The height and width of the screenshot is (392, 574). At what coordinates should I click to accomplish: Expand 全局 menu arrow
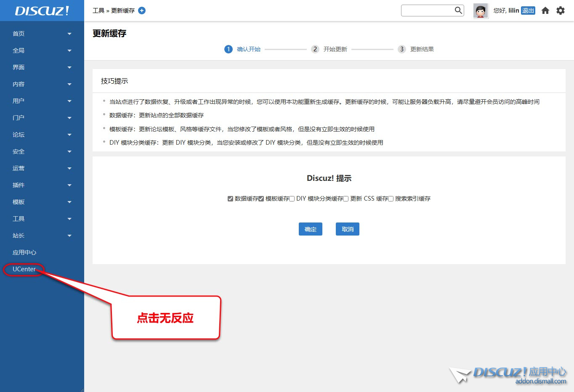pyautogui.click(x=69, y=50)
